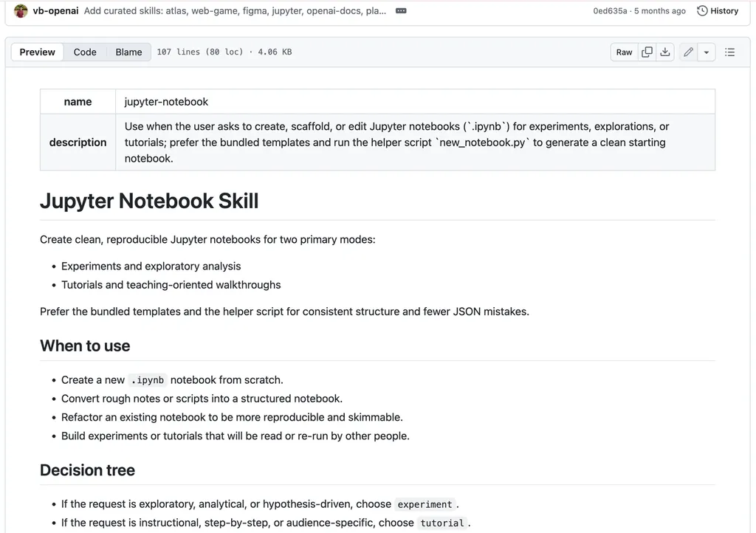Switch to the Code tab

pyautogui.click(x=85, y=52)
